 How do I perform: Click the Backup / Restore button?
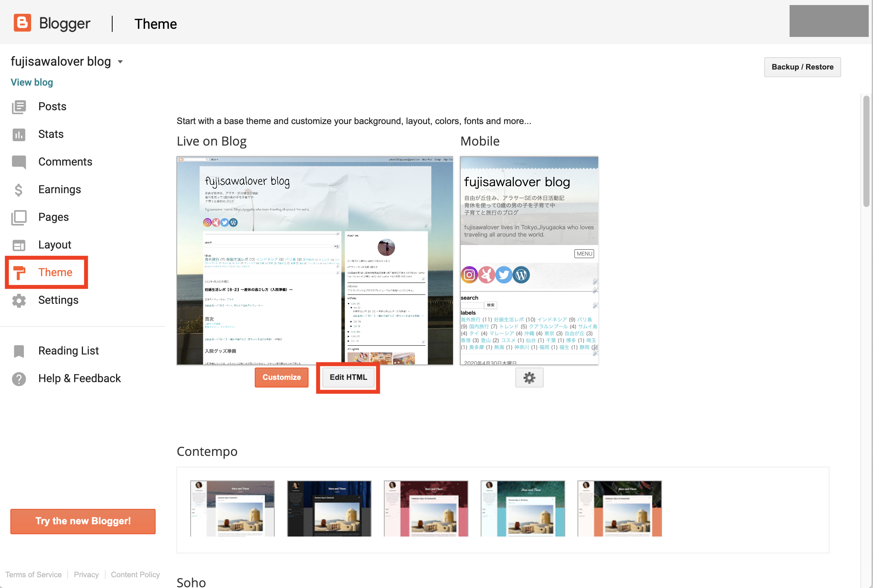click(802, 67)
